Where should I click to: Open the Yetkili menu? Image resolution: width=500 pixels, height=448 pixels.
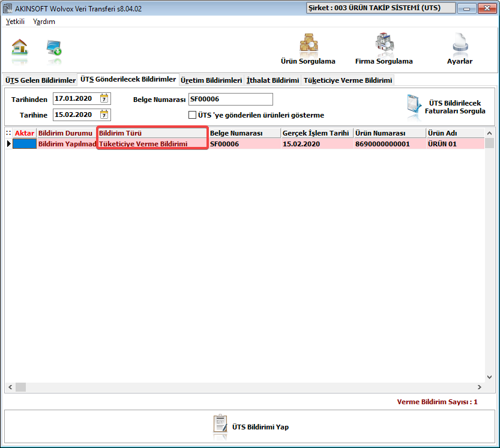click(16, 22)
